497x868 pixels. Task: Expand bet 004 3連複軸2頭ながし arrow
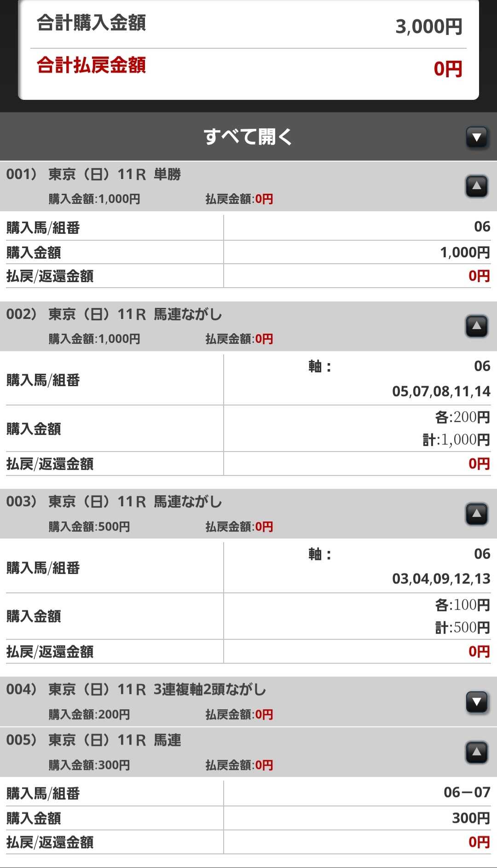tap(477, 702)
